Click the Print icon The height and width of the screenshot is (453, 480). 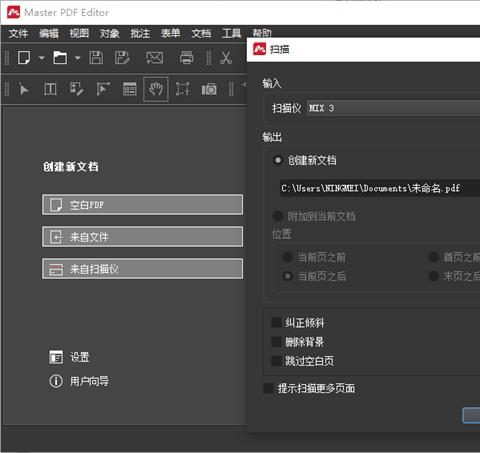pyautogui.click(x=186, y=58)
